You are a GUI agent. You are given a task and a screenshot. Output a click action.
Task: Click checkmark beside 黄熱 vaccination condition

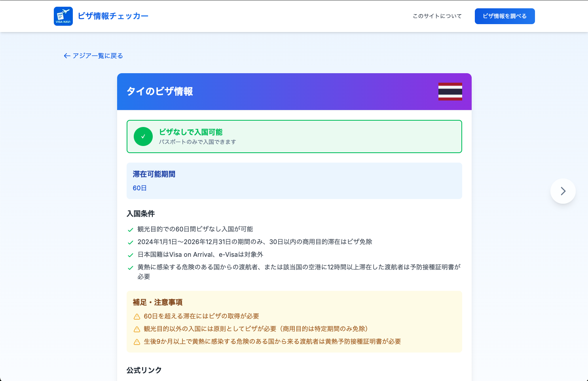tap(131, 268)
